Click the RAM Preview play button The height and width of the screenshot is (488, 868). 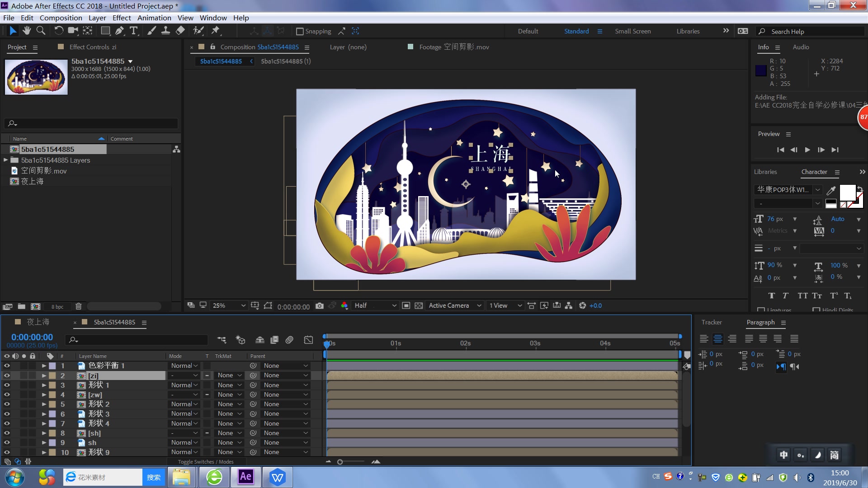(808, 150)
